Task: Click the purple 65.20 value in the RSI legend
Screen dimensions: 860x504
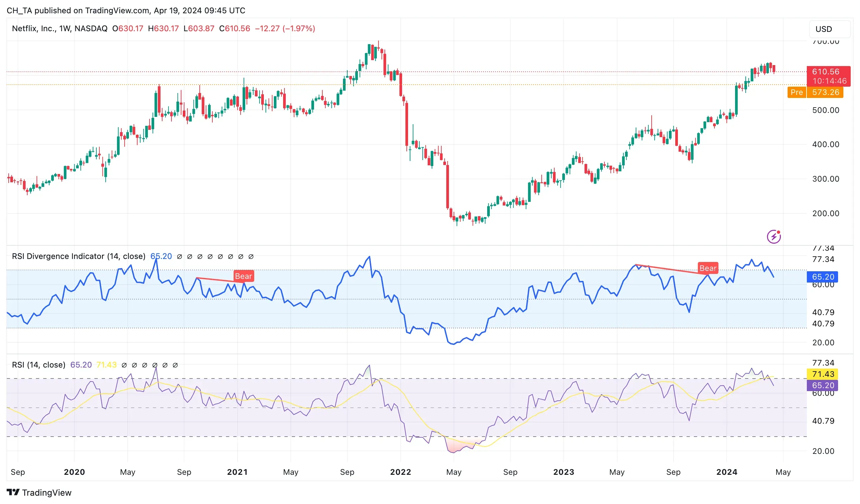Action: [x=81, y=365]
